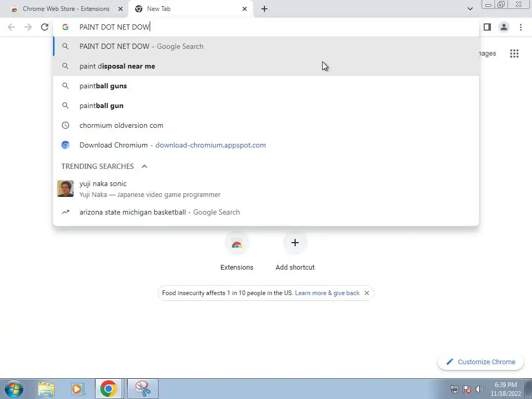Click the magnifier icon beside 'paintball guns'
532x399 pixels.
click(65, 86)
